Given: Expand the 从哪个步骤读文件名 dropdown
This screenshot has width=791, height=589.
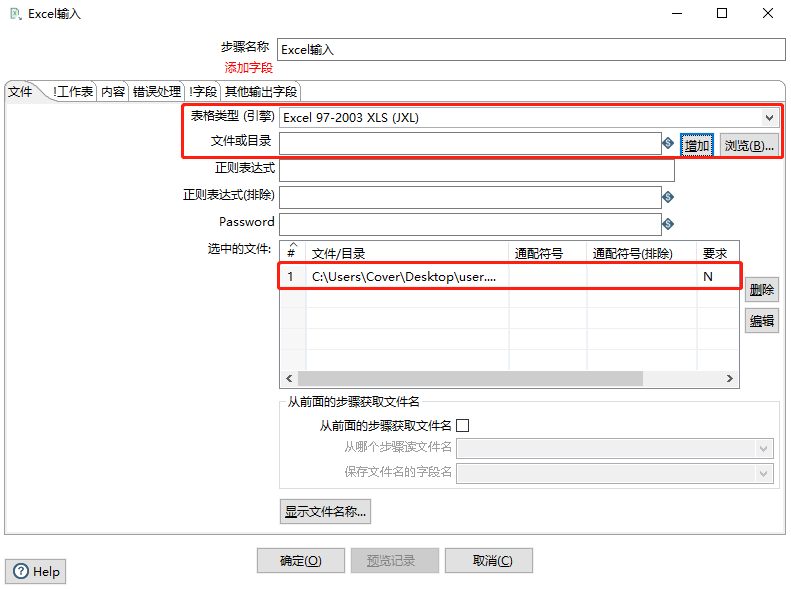Looking at the screenshot, I should point(764,449).
